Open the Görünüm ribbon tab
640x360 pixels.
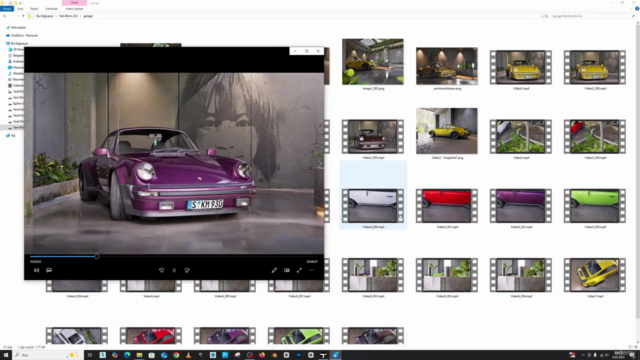click(51, 9)
